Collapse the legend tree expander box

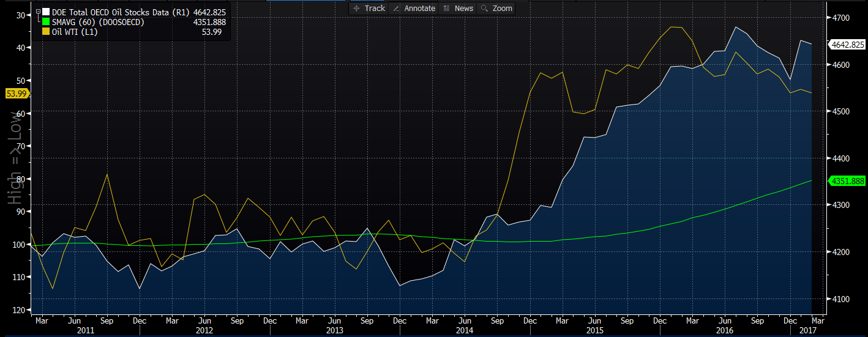39,12
